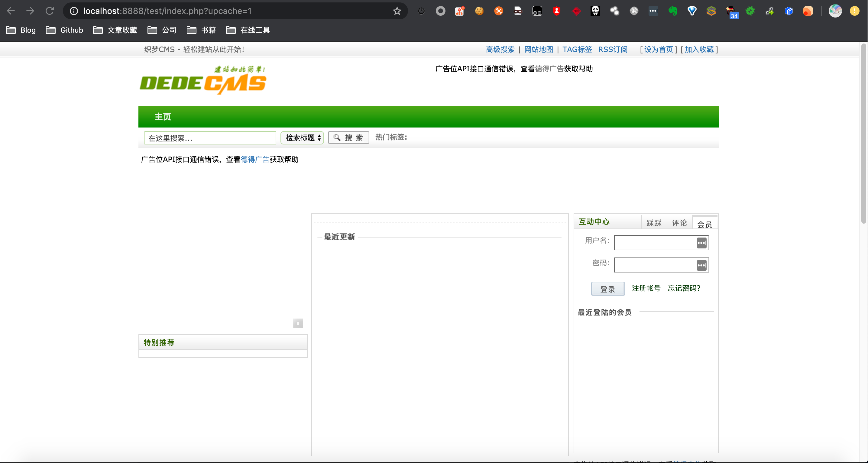868x463 pixels.
Task: Open the cookie extension icon
Action: click(x=479, y=11)
